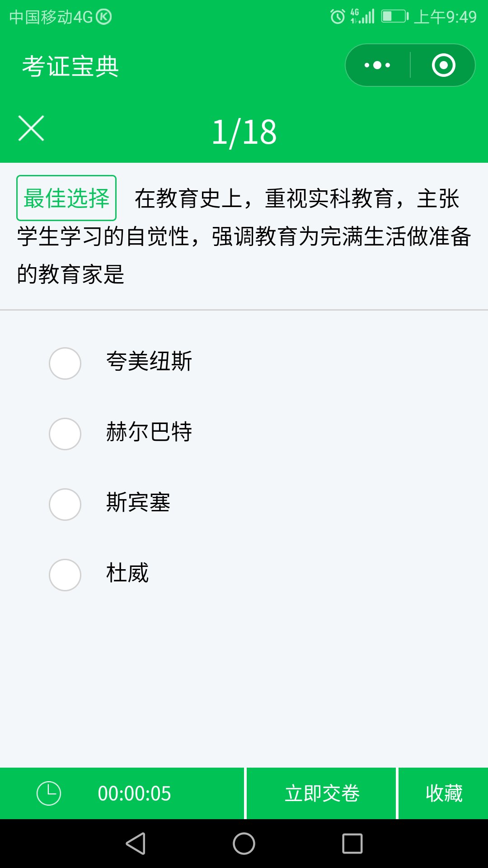Tap the clock timer icon
The image size is (488, 868).
pyautogui.click(x=49, y=793)
